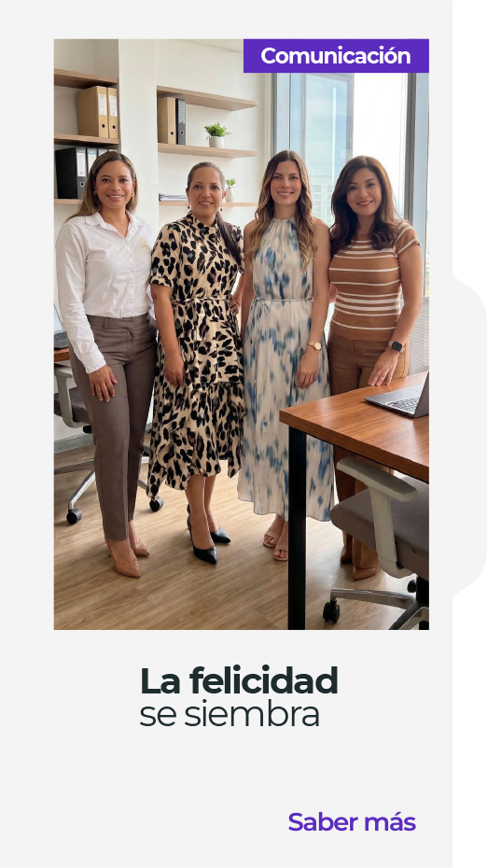Click the laptop on the wooden desk
Viewport: 487px width, 868px height.
401,399
